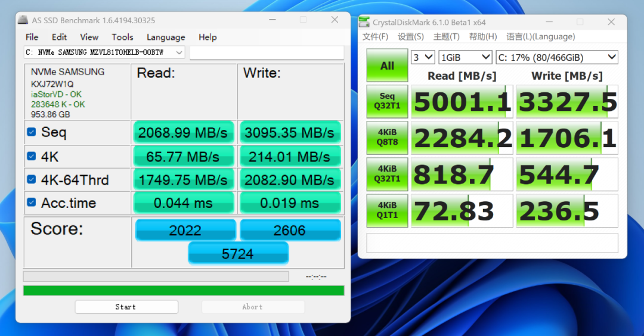Click the 4KiB Q8T8 write value 1706.1
Viewport: 644px width, 336px height.
pyautogui.click(x=567, y=138)
